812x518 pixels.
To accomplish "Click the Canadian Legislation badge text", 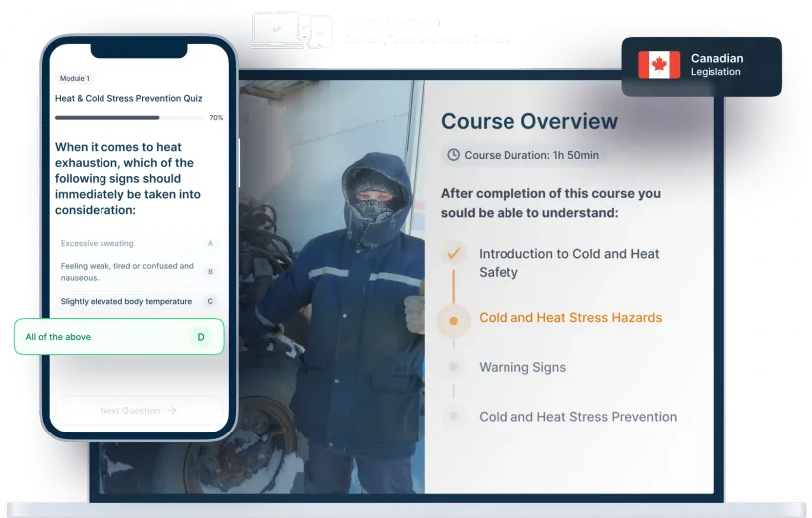I will click(716, 65).
